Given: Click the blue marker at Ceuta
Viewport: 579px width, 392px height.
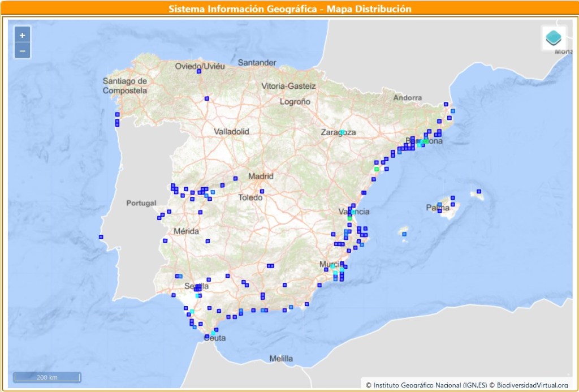Looking at the screenshot, I should (x=208, y=336).
